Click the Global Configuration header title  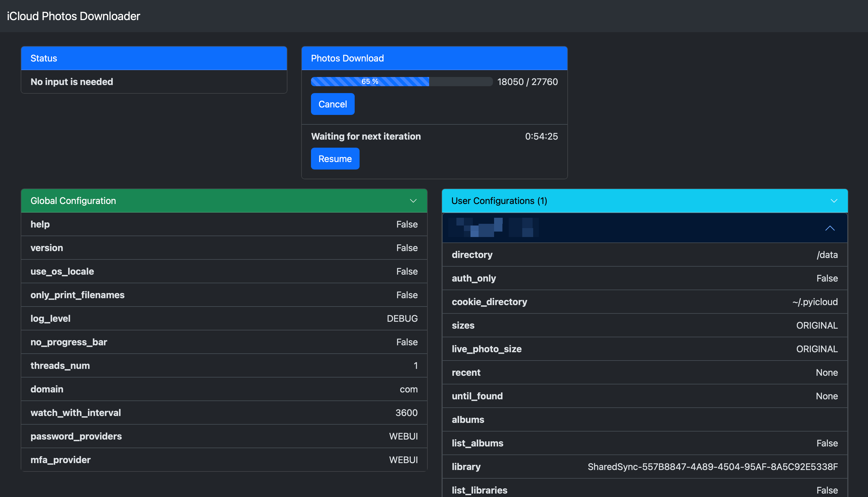tap(73, 201)
